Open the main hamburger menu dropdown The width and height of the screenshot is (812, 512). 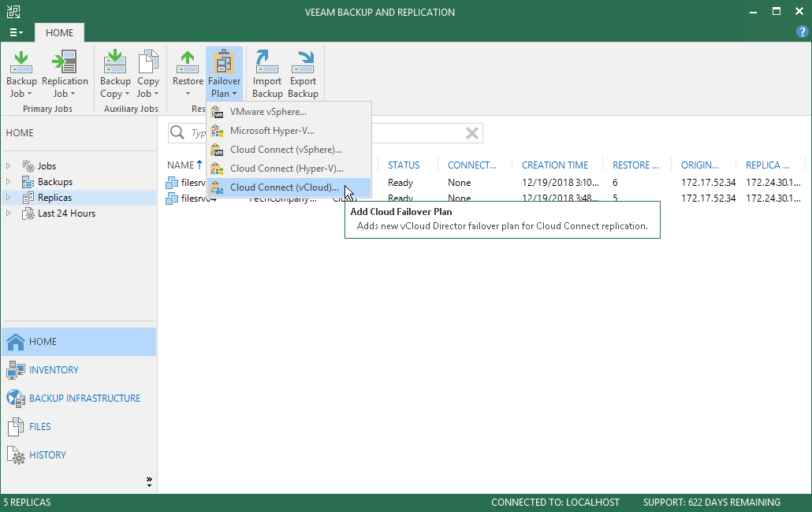point(16,32)
